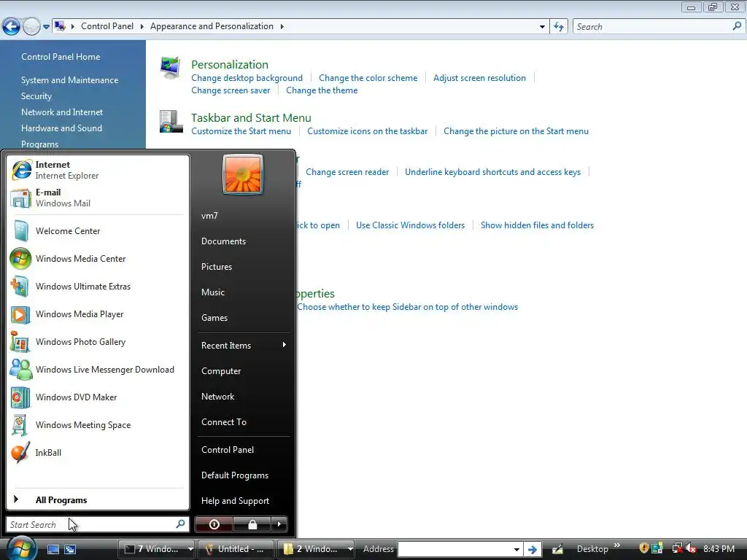
Task: Expand the 7 Windows taskbar group
Action: 190,549
